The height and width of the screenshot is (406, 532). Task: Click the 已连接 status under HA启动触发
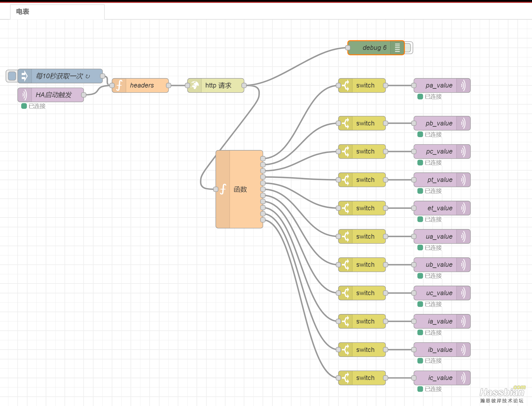(x=33, y=106)
